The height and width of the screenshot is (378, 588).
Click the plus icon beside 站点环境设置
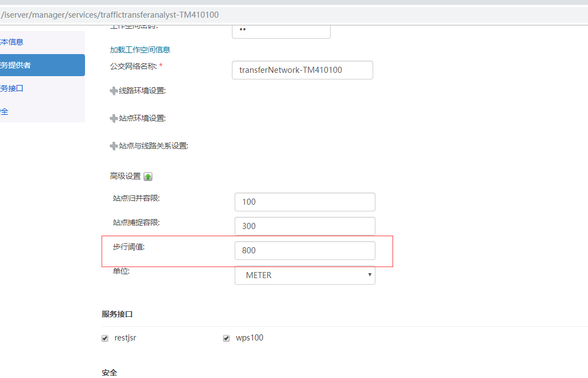tap(114, 119)
